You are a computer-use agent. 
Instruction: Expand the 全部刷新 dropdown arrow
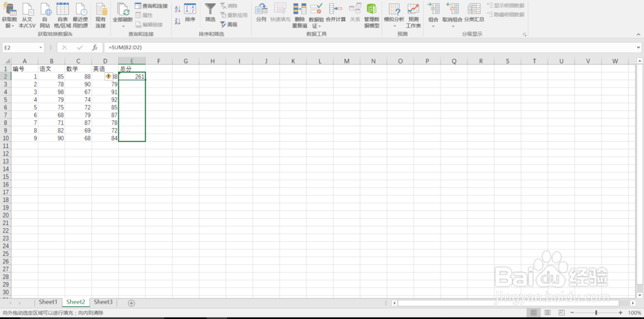coord(123,26)
